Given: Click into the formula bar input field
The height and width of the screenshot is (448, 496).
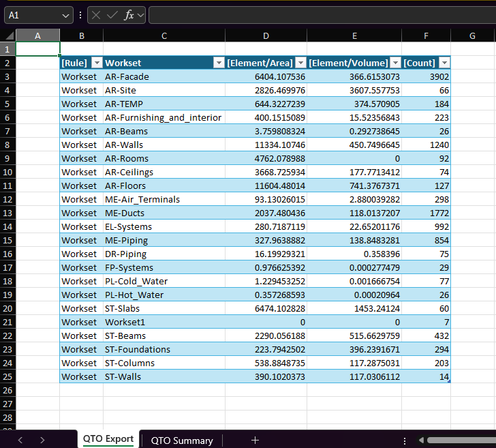Looking at the screenshot, I should click(x=322, y=15).
